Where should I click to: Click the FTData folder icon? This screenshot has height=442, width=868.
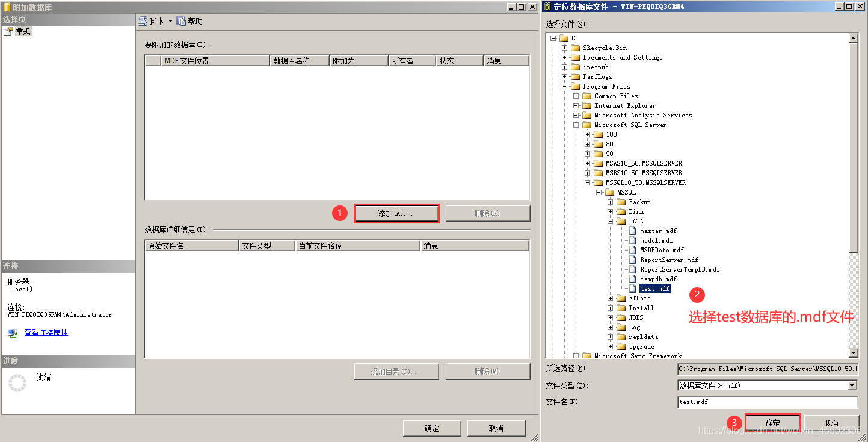pos(621,298)
